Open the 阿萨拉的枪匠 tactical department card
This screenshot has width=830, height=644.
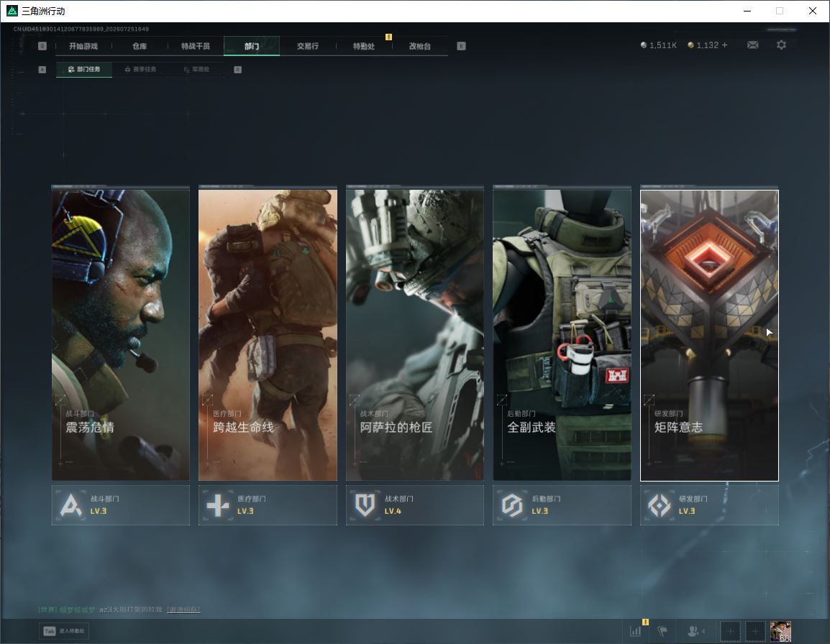[x=415, y=335]
